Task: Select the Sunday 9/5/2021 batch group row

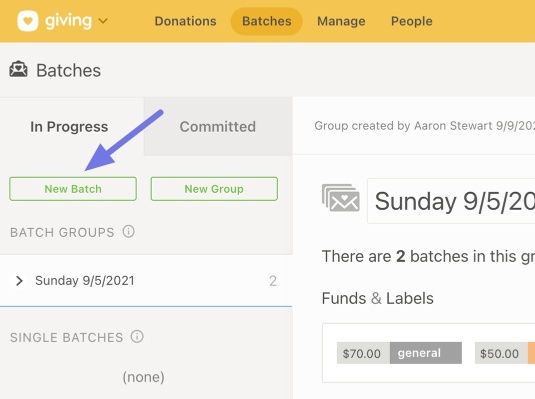Action: coord(146,281)
